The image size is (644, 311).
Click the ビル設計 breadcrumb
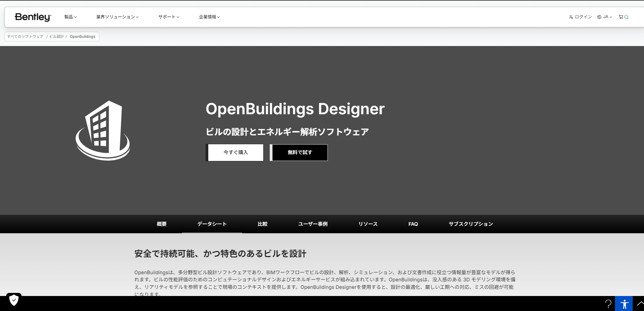click(57, 36)
